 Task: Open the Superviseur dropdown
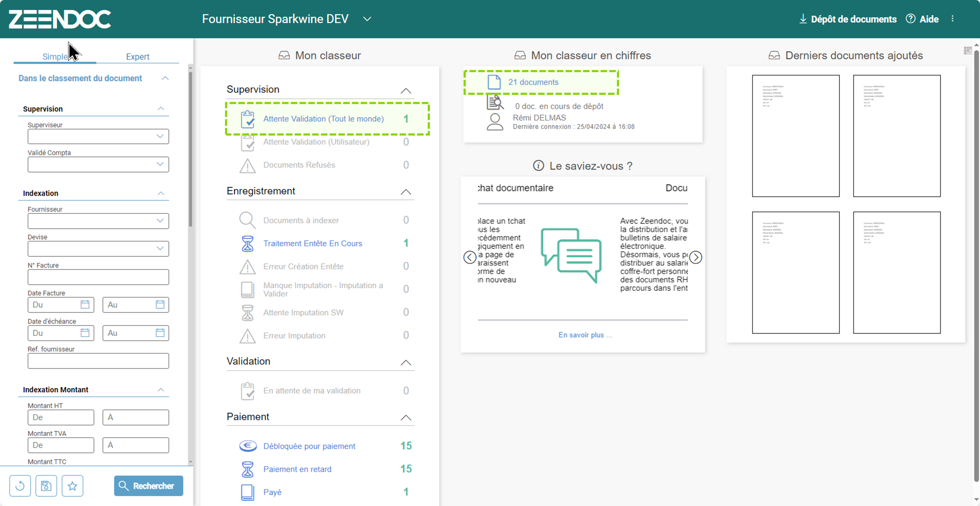98,136
